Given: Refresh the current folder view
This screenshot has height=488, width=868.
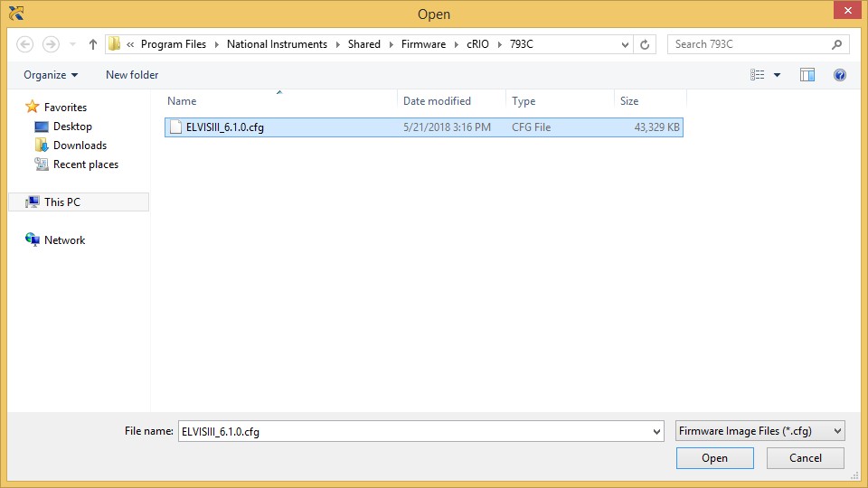Looking at the screenshot, I should (645, 44).
